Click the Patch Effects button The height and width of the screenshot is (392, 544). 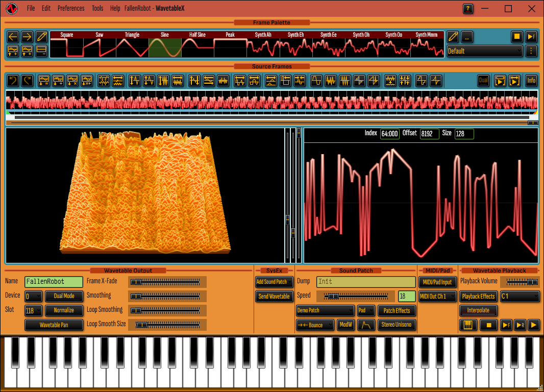(x=397, y=310)
